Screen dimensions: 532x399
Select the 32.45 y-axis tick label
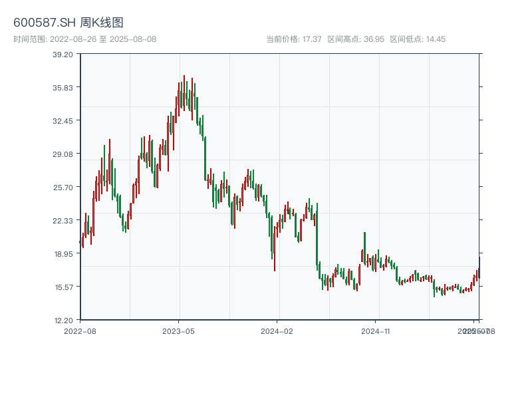coord(63,121)
